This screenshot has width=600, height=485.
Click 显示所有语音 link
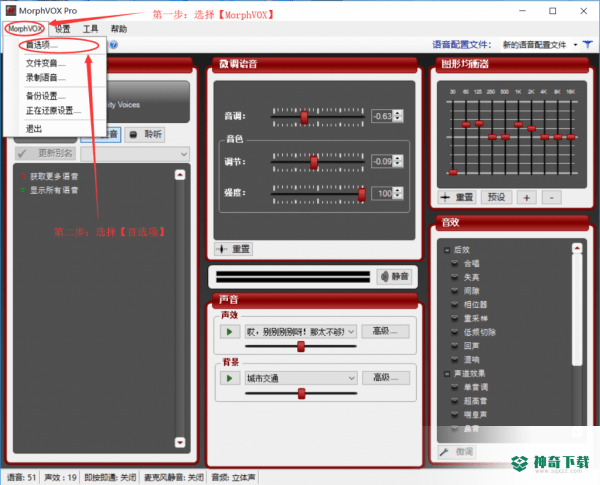(x=54, y=190)
